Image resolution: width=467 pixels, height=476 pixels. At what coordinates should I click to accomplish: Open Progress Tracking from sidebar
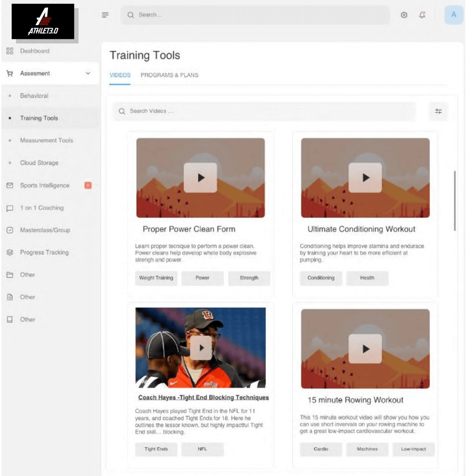click(44, 252)
